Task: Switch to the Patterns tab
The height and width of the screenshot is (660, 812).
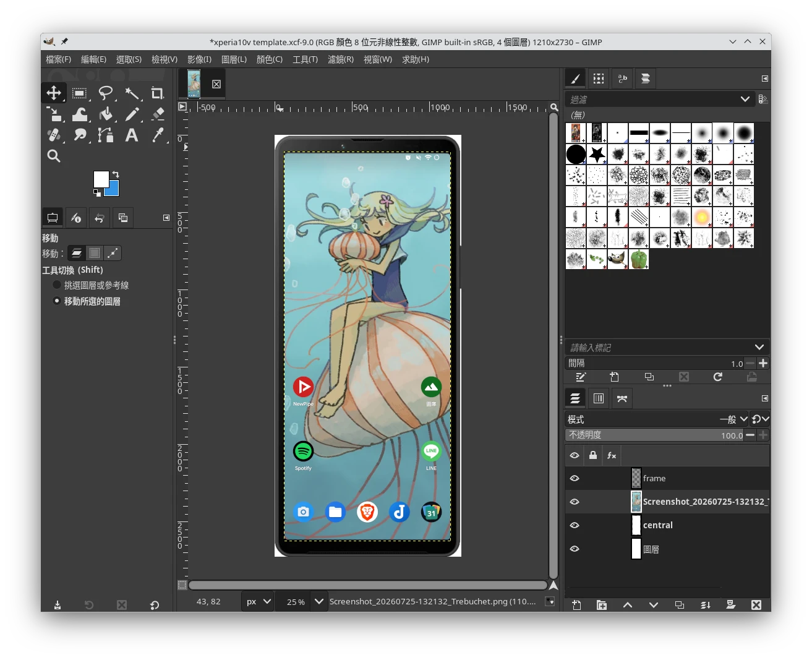Action: click(599, 79)
